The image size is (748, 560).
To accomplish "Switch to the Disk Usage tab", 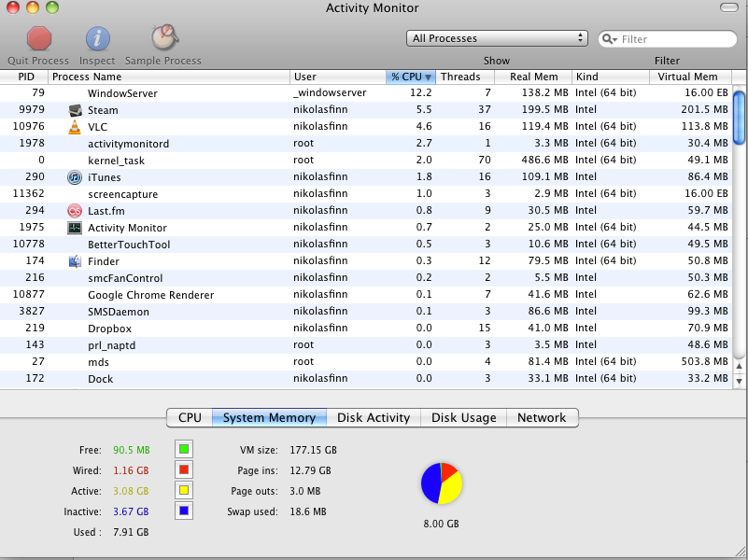I will click(464, 417).
